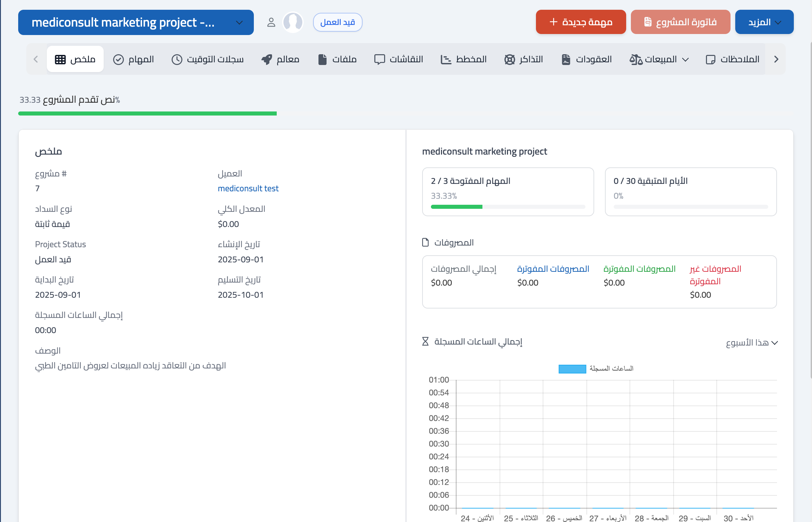Create a new task with مهمة جديدة
The width and height of the screenshot is (812, 522).
click(x=581, y=22)
